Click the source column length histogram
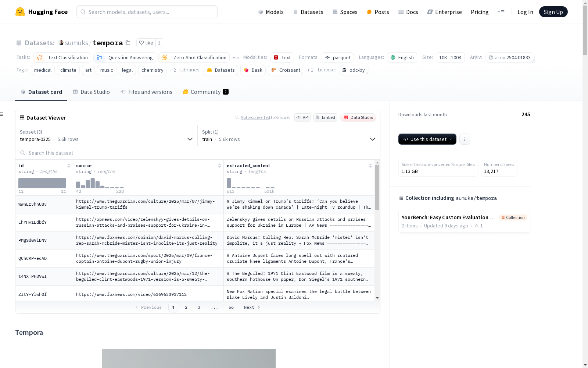The image size is (588, 368). click(x=100, y=183)
